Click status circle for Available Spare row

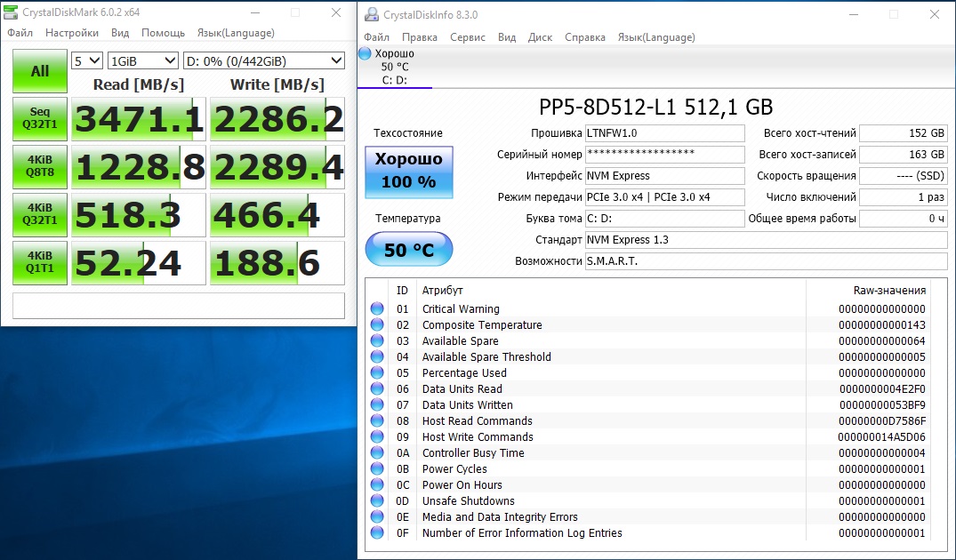[377, 340]
